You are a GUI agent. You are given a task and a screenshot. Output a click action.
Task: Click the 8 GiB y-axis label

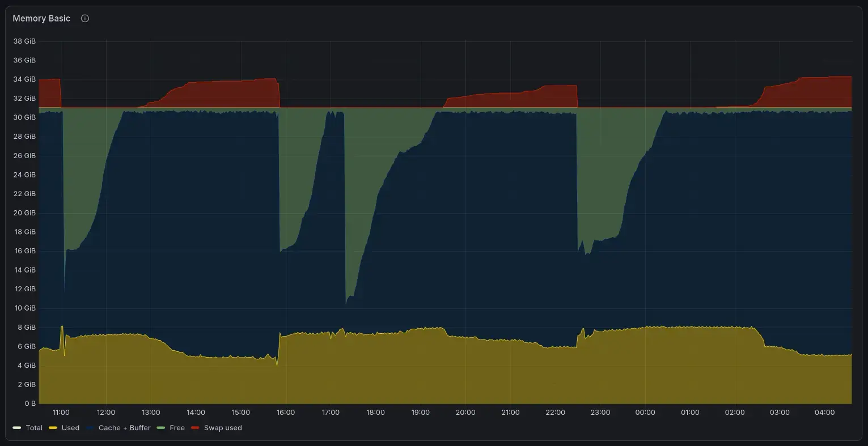[27, 328]
